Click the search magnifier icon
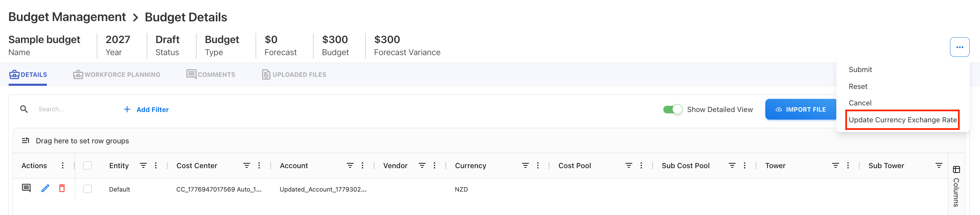Screen dimensions: 980x215 24,109
